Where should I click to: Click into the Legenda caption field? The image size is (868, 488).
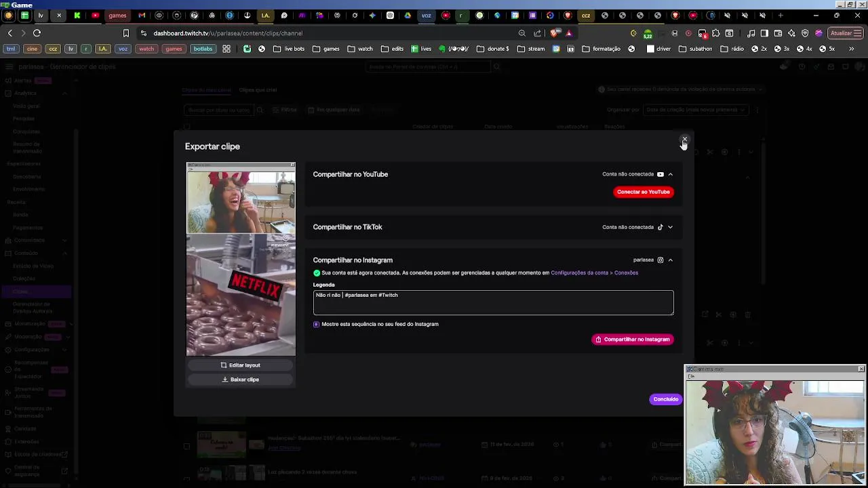(x=493, y=302)
